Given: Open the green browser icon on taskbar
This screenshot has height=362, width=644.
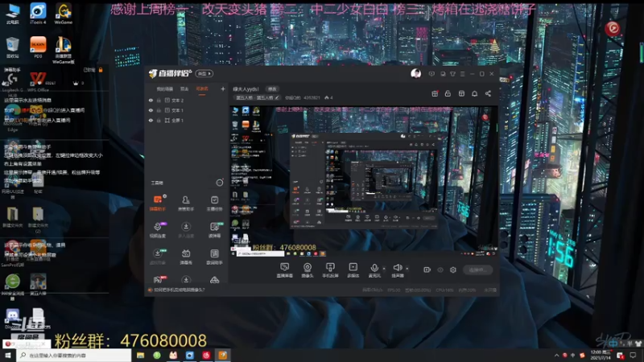Looking at the screenshot, I should point(157,355).
